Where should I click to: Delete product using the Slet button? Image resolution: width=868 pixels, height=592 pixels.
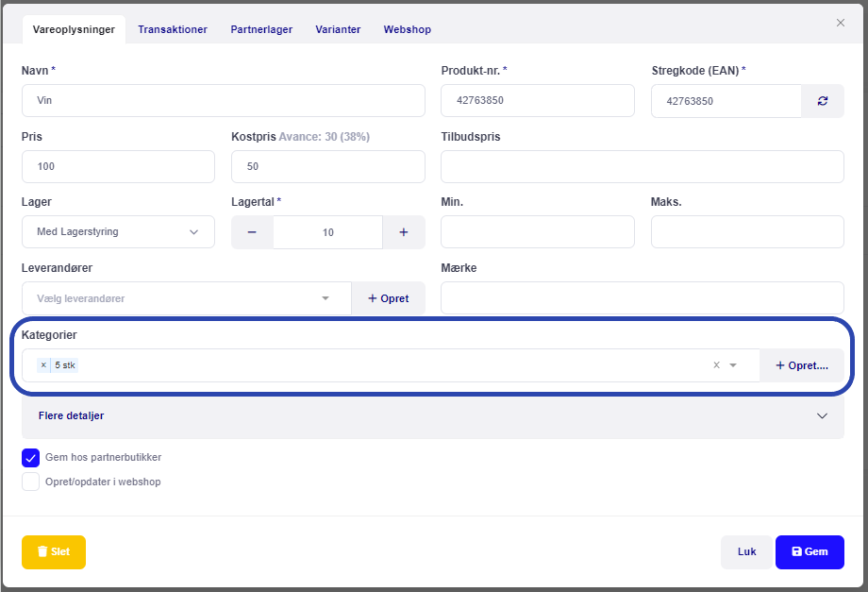(54, 551)
